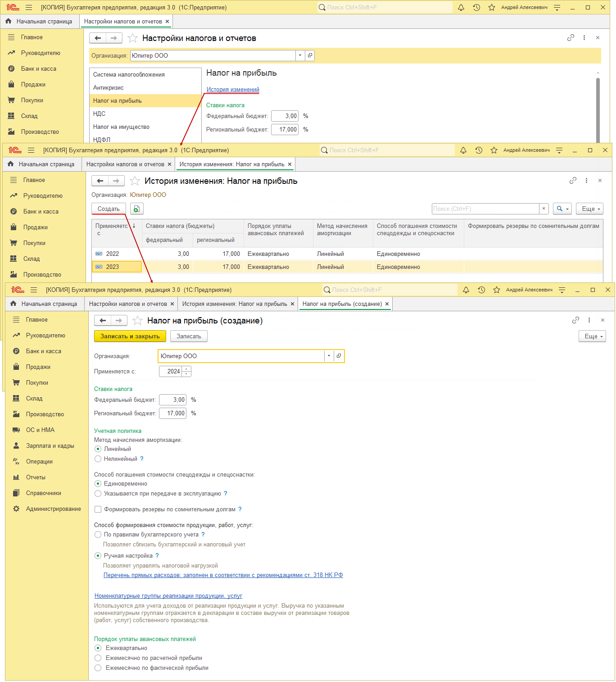Select 'По правилам бухгалтерского учета' option
This screenshot has height=682, width=616.
tap(98, 535)
